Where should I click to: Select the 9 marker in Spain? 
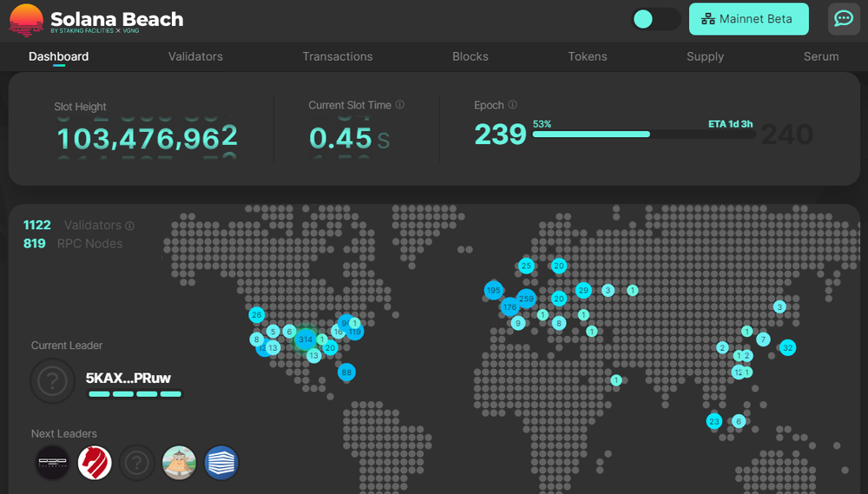[x=518, y=323]
